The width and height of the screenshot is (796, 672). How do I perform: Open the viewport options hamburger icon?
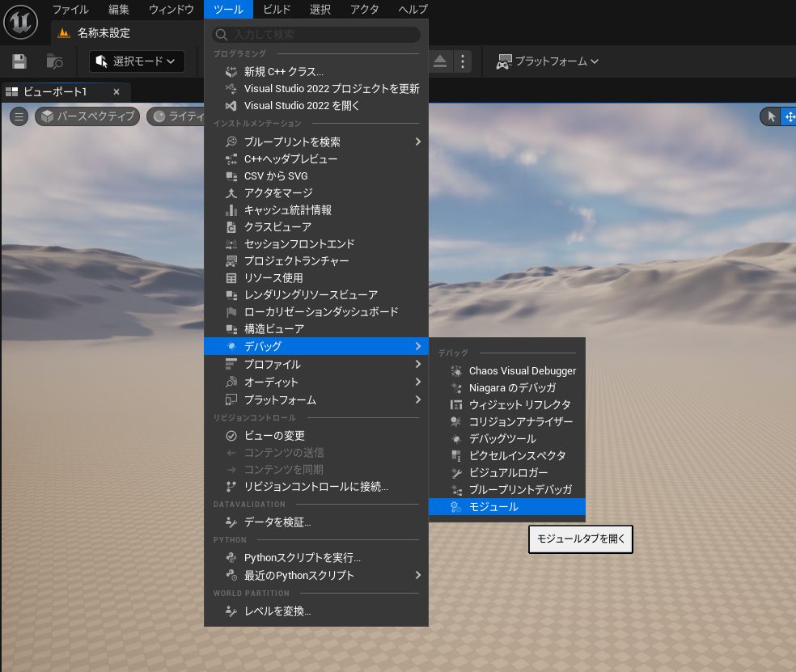(x=19, y=116)
